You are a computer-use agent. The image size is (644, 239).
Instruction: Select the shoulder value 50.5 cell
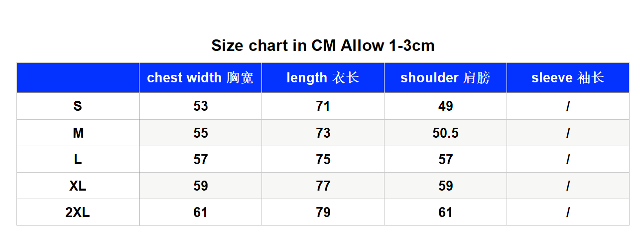pyautogui.click(x=445, y=133)
